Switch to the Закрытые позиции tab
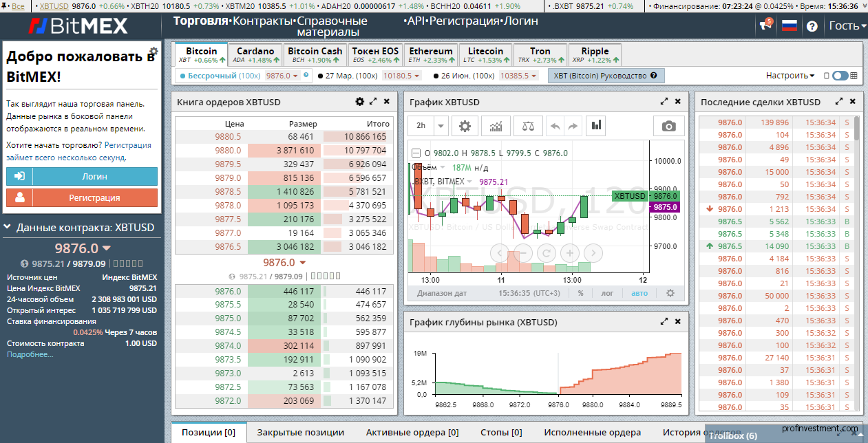868x443 pixels. coord(300,433)
